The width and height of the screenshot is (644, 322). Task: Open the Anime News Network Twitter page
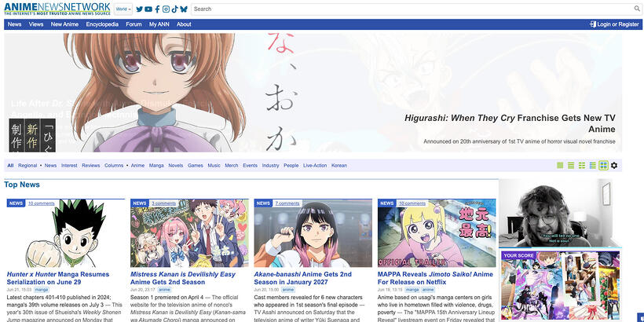139,9
